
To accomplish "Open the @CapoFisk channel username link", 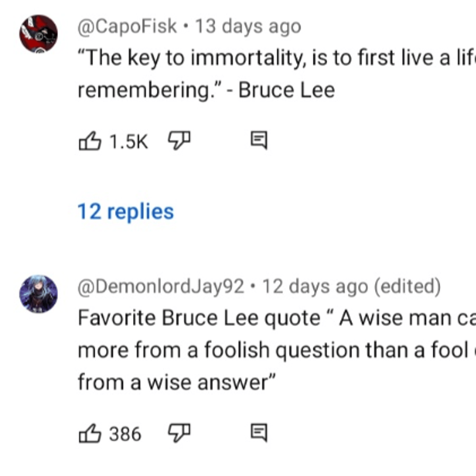I will [127, 27].
